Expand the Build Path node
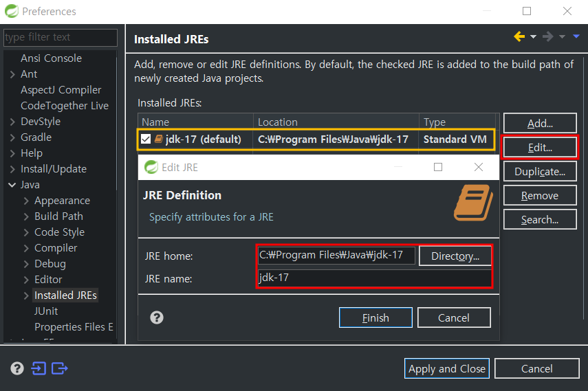The image size is (588, 391). pyautogui.click(x=26, y=216)
